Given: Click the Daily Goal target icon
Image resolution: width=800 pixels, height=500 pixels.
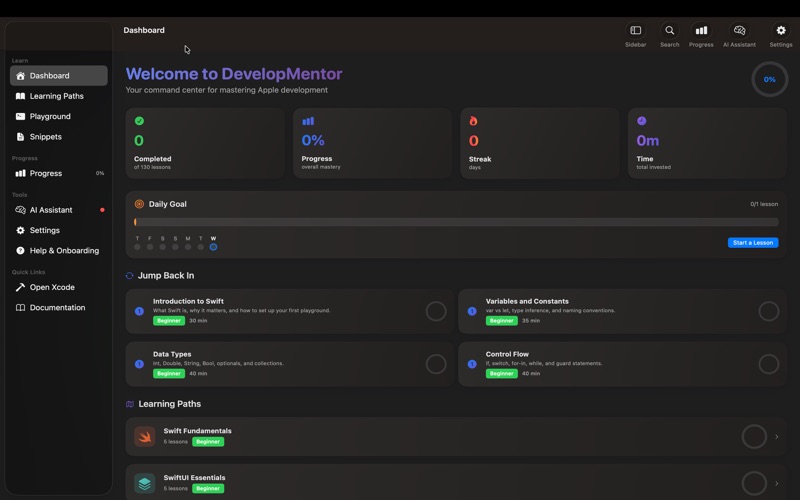Looking at the screenshot, I should click(139, 204).
